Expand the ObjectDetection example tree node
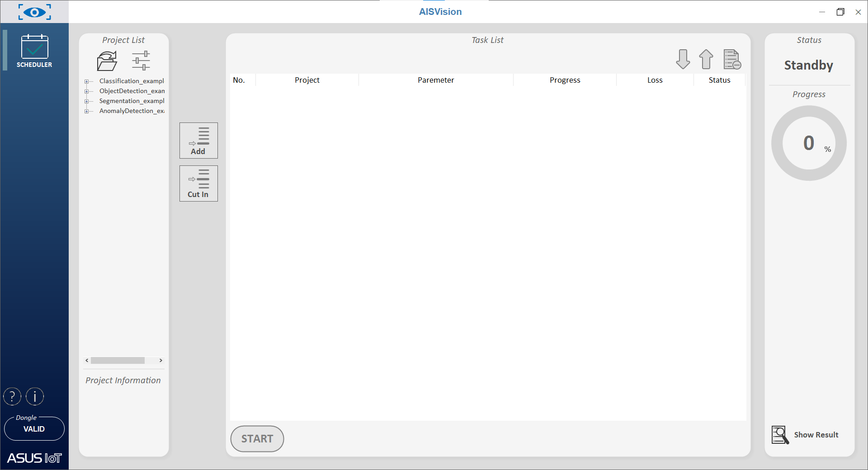Image resolution: width=868 pixels, height=470 pixels. point(86,91)
